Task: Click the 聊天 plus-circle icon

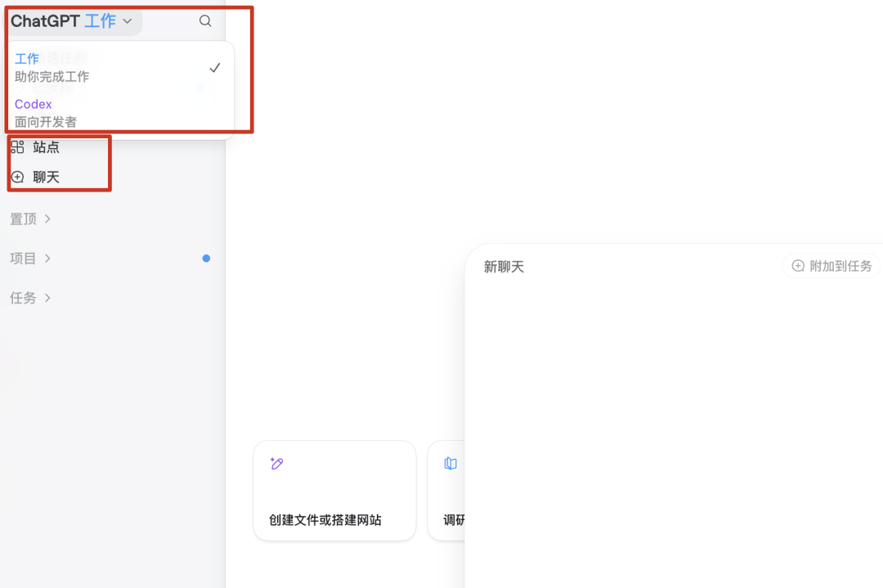Action: [17, 177]
